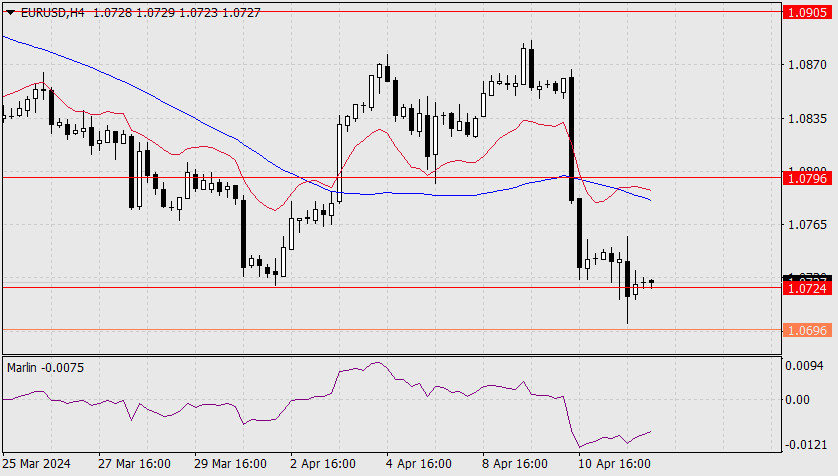The height and width of the screenshot is (476, 838).
Task: Click the 1.0724 red price level label
Action: coord(807,288)
